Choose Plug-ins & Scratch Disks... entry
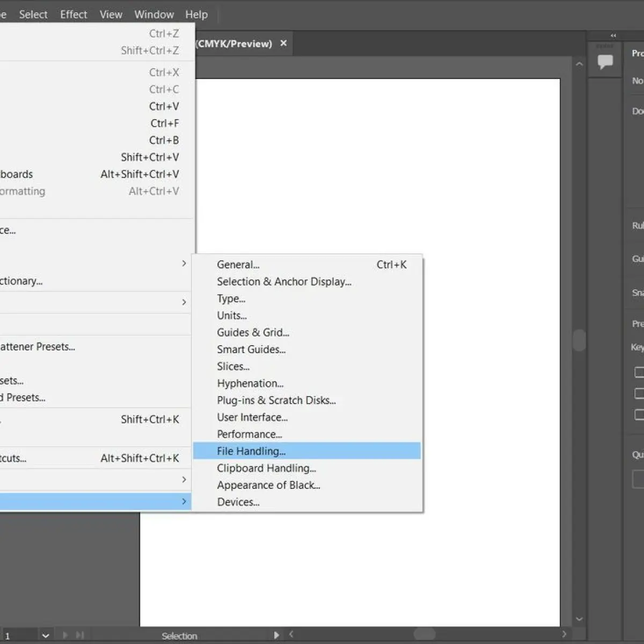Screen dimensions: 644x644 [x=307, y=400]
